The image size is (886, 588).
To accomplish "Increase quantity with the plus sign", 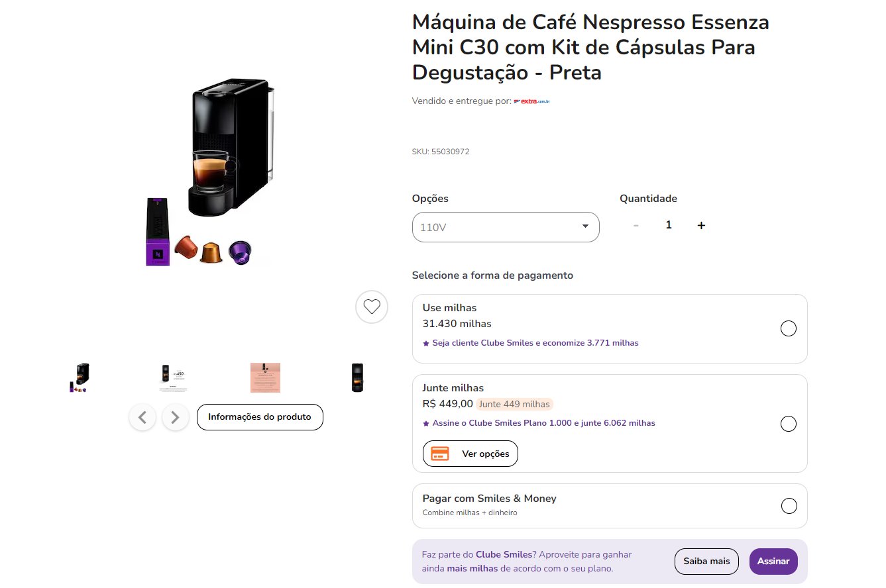I will (x=701, y=225).
